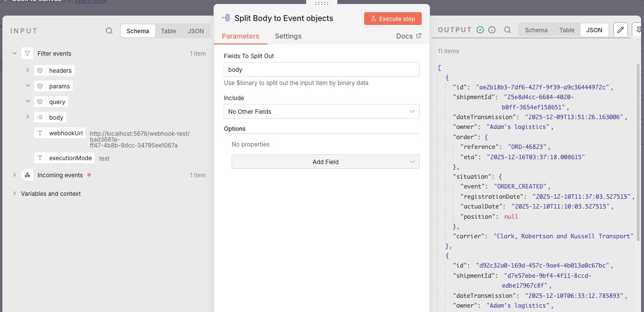Open the Include dropdown
644x312 pixels.
[321, 111]
